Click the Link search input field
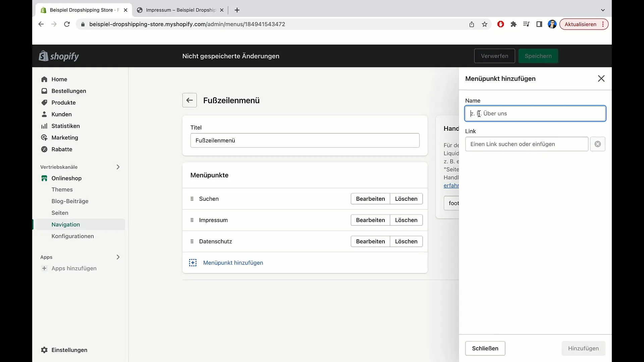644x362 pixels. pos(527,144)
